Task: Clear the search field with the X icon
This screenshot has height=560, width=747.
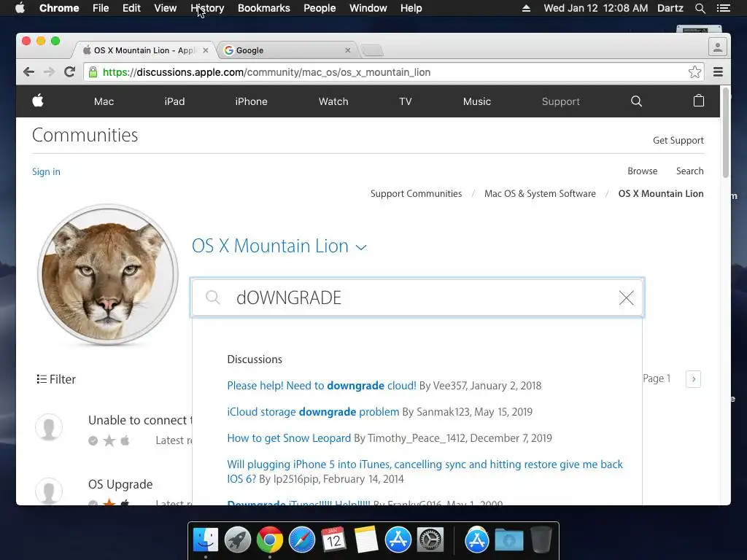Action: point(626,297)
